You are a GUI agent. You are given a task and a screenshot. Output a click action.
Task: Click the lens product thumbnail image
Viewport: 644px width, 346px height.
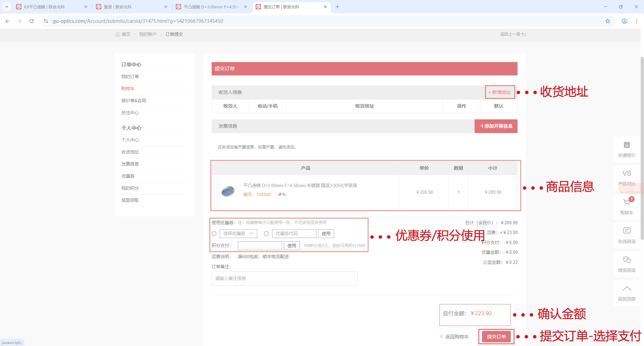click(228, 191)
